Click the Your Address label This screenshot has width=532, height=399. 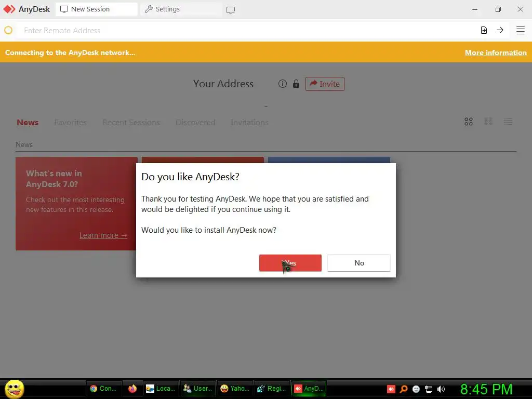click(x=223, y=84)
